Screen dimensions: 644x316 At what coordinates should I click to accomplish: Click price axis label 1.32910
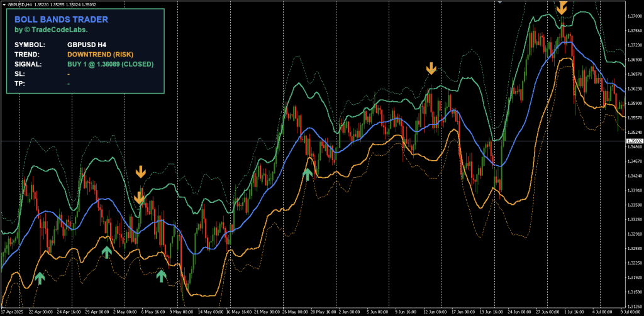635,234
